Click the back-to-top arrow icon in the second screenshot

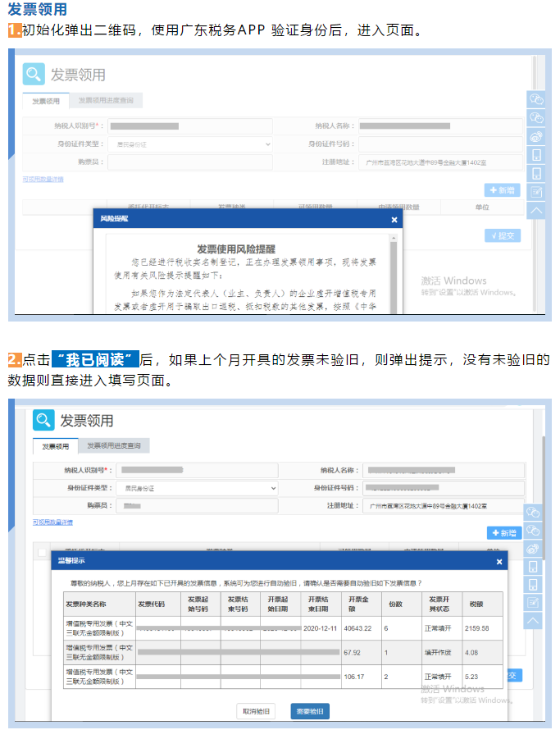[x=533, y=621]
